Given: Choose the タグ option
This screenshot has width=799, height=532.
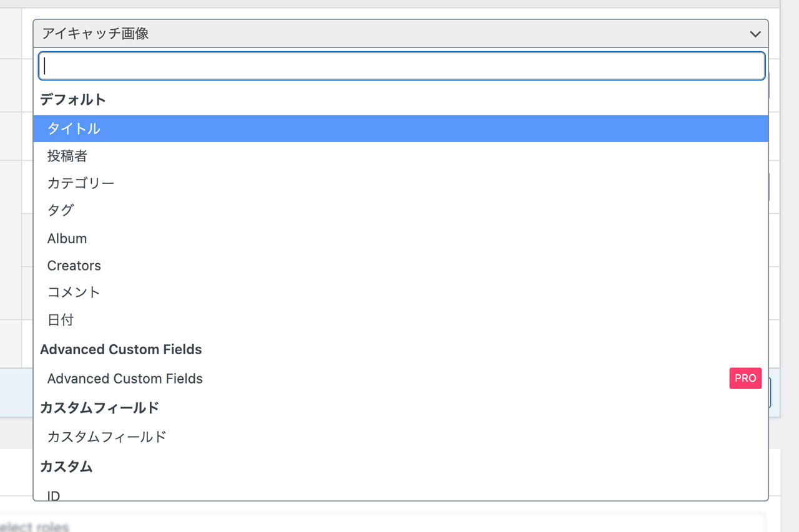Looking at the screenshot, I should (61, 211).
